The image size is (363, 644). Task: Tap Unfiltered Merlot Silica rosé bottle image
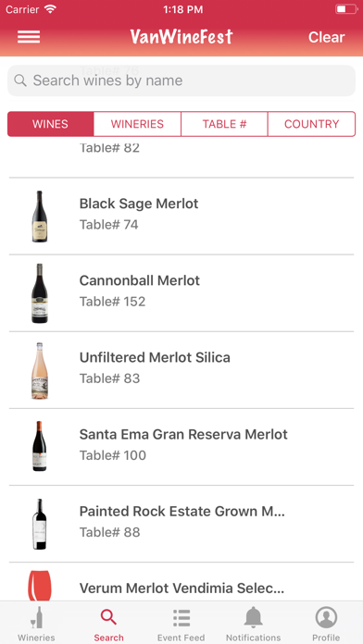[x=40, y=371]
